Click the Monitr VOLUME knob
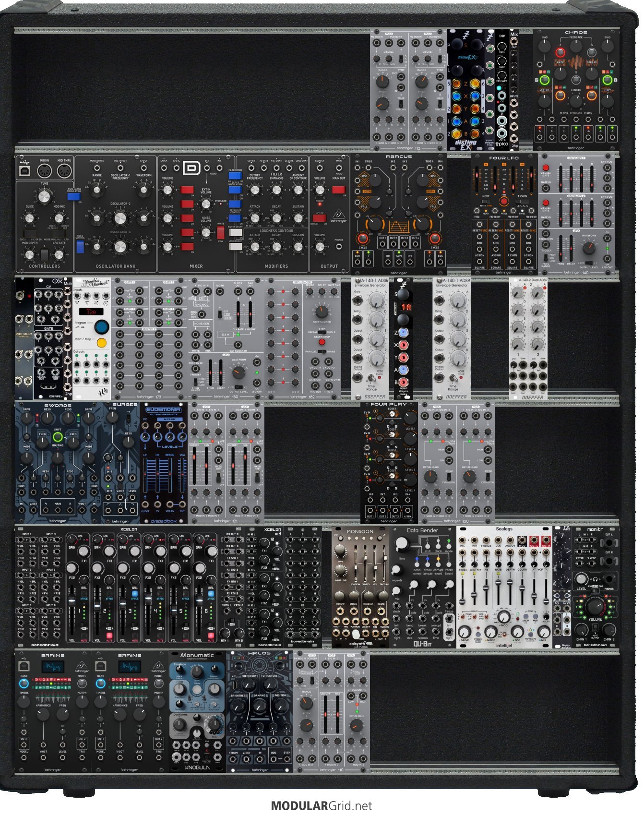The image size is (644, 816). (x=595, y=607)
